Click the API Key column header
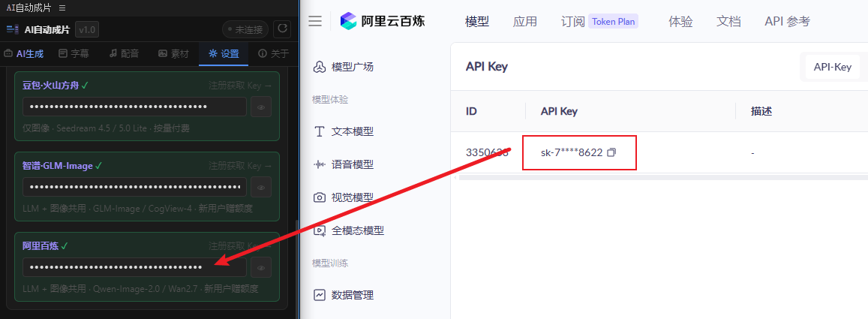Image resolution: width=868 pixels, height=319 pixels. [559, 111]
